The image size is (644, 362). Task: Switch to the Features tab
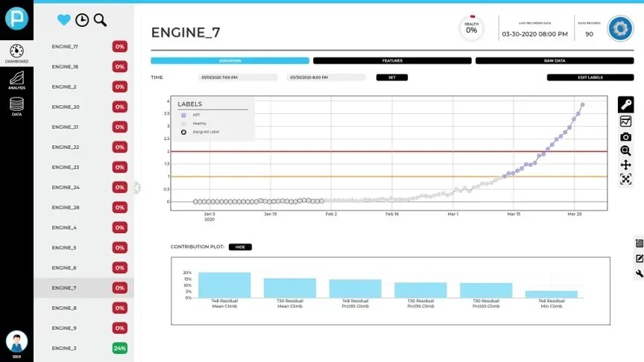coord(392,61)
